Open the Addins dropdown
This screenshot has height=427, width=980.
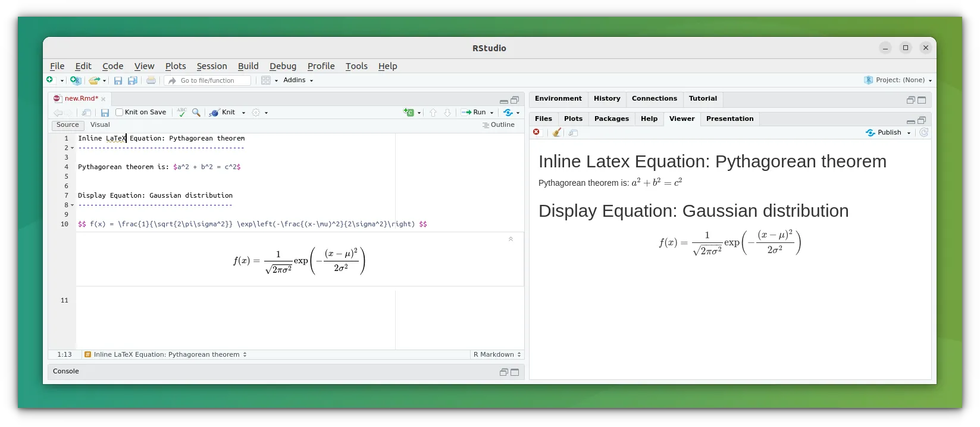(x=298, y=80)
